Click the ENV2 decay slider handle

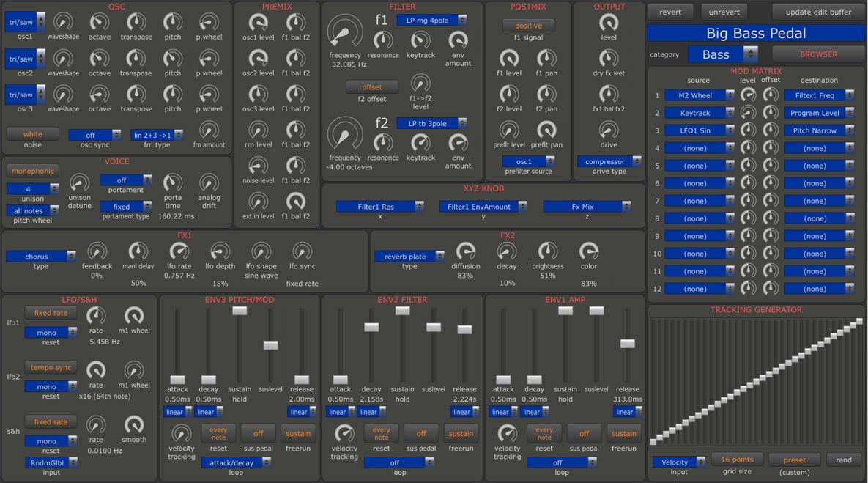[x=371, y=328]
